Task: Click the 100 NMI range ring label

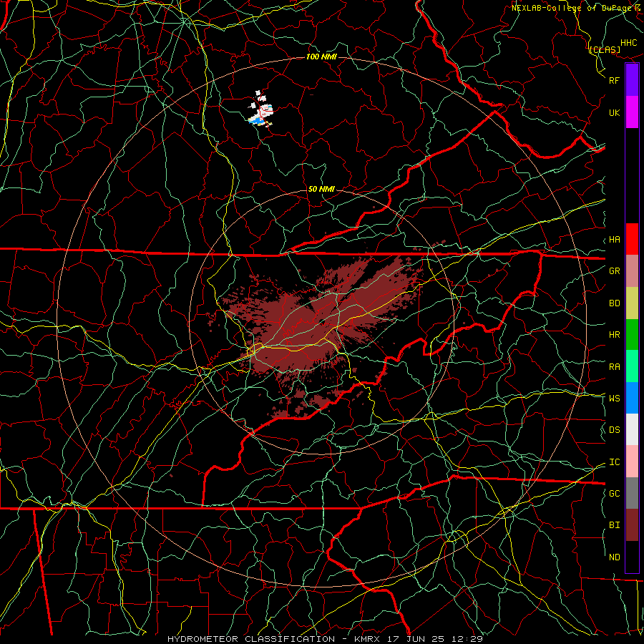Action: tap(321, 57)
